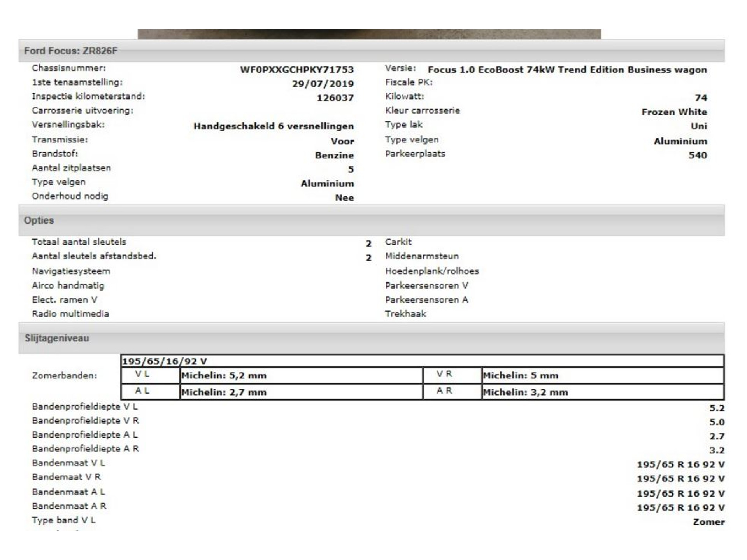Select the A L Michelin: 2,7 mm cell

(x=301, y=392)
